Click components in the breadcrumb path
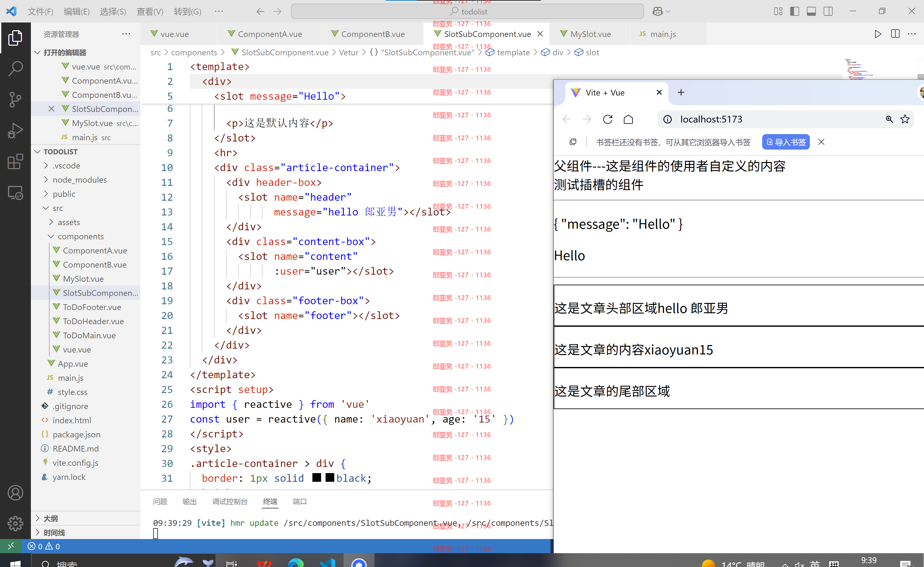The image size is (924, 567). [x=194, y=52]
